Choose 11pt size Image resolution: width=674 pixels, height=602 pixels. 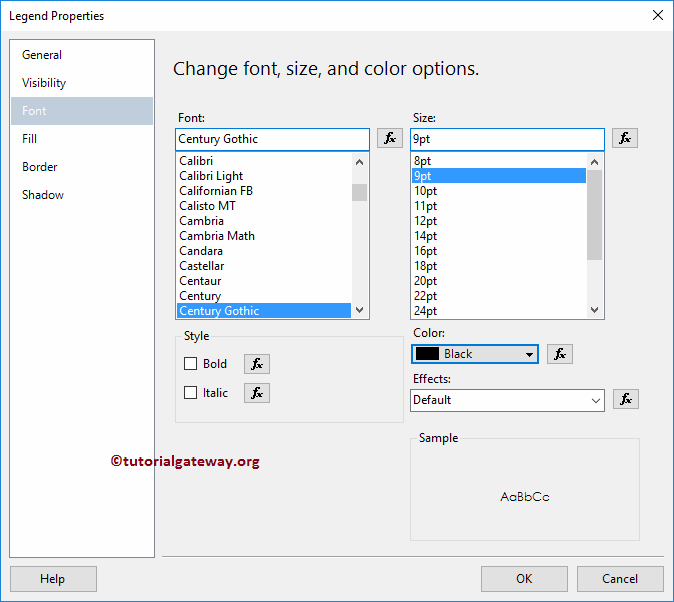[x=499, y=206]
